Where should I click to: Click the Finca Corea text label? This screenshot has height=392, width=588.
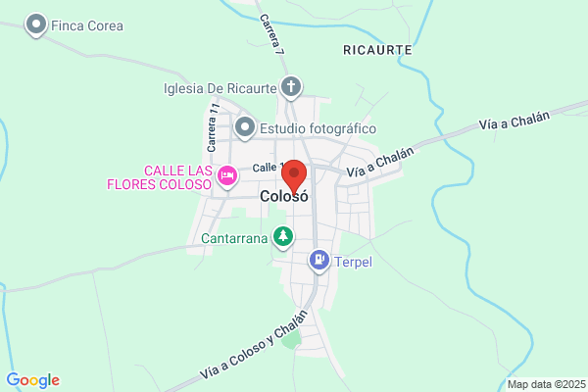(87, 25)
